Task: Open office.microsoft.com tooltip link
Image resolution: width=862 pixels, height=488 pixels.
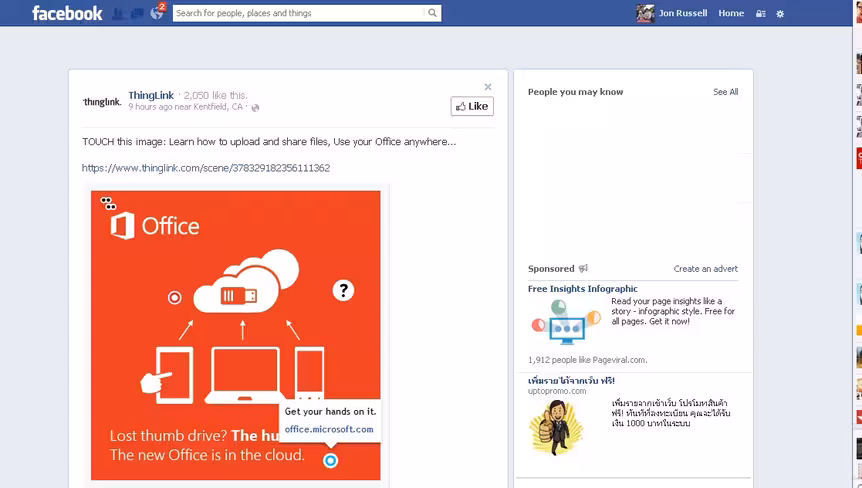Action: tap(329, 429)
